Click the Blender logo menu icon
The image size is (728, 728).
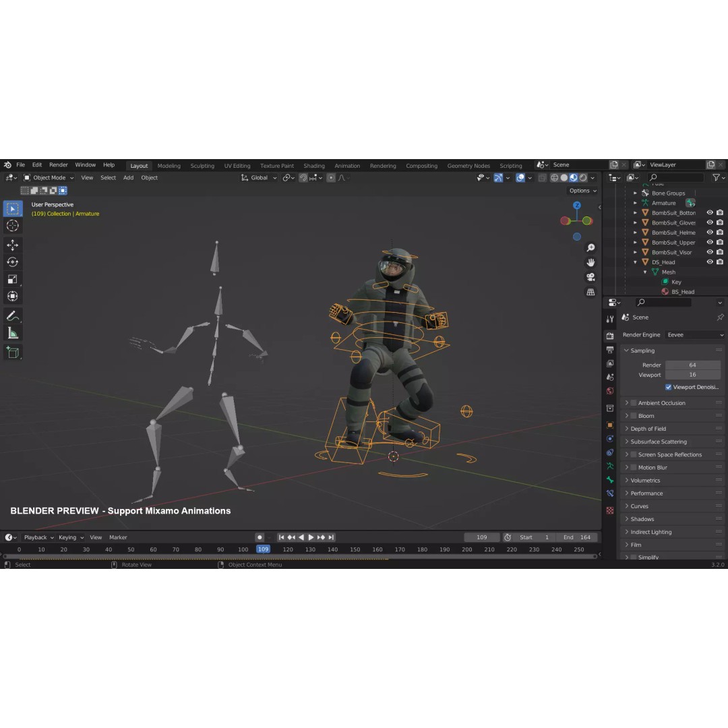tap(7, 165)
